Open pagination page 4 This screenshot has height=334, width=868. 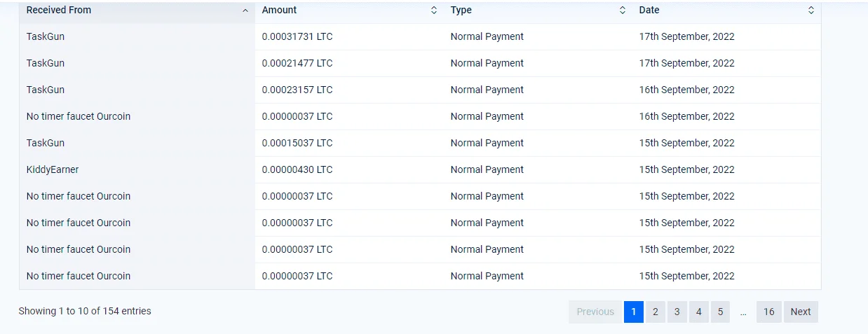pyautogui.click(x=698, y=312)
